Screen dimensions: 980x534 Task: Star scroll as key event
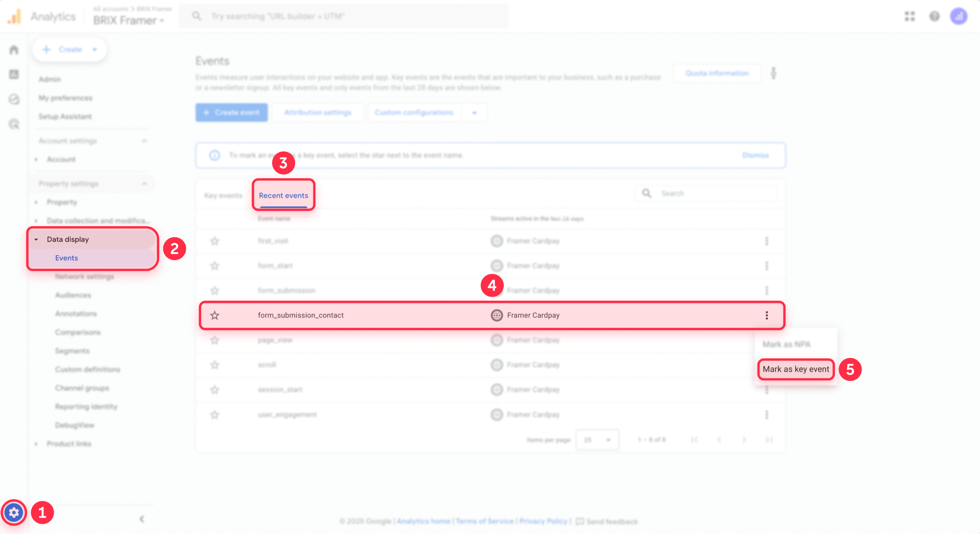[x=214, y=365]
